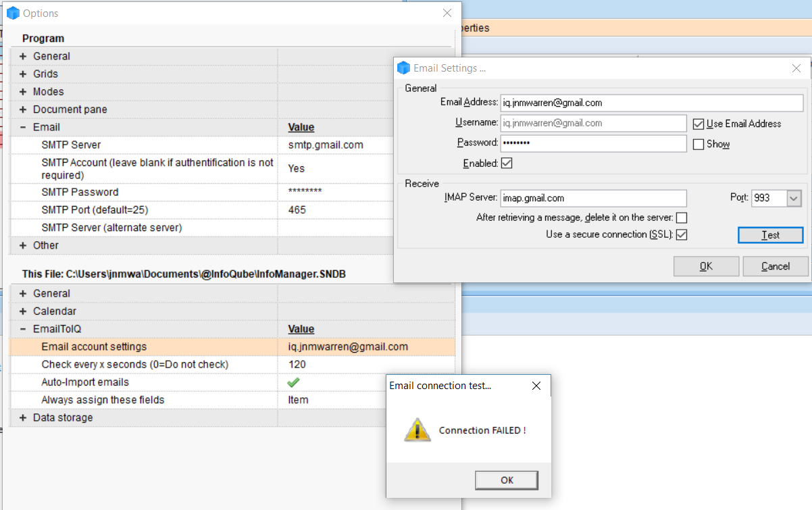Close the Email connection test dialog

click(x=536, y=386)
